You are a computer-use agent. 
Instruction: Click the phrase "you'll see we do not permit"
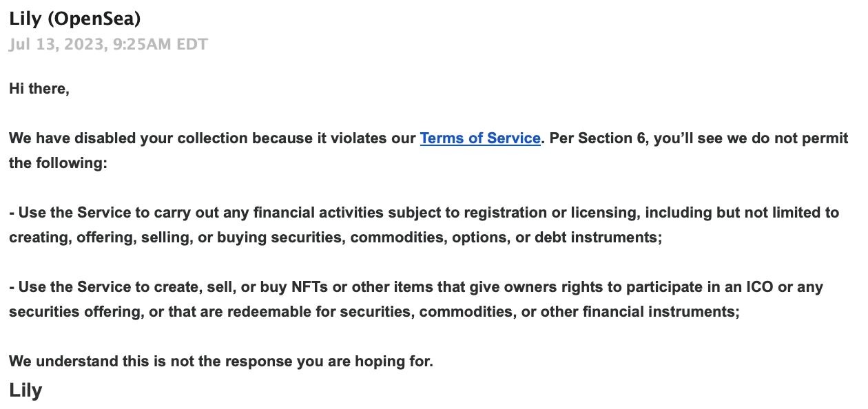click(x=751, y=138)
